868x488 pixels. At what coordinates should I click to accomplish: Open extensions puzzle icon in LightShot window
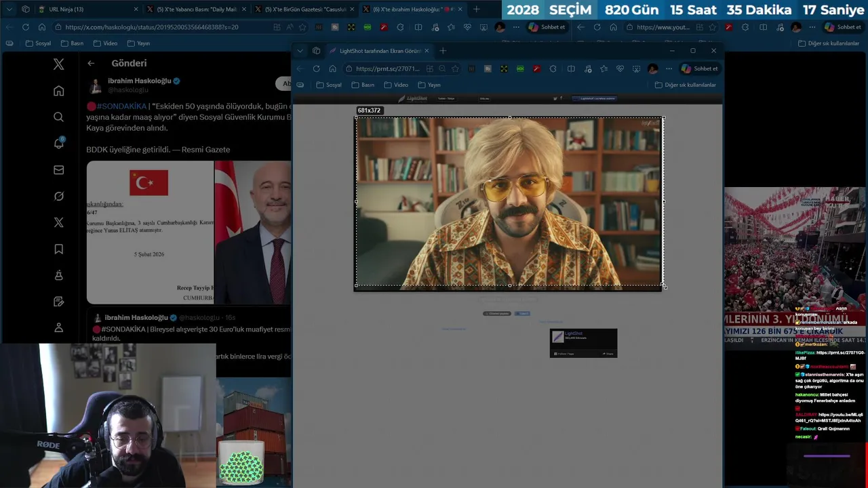click(553, 68)
